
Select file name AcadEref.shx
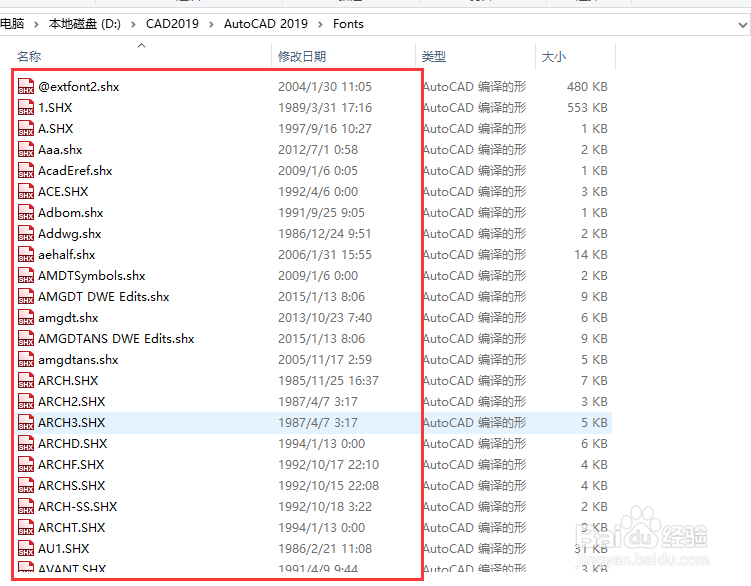75,171
